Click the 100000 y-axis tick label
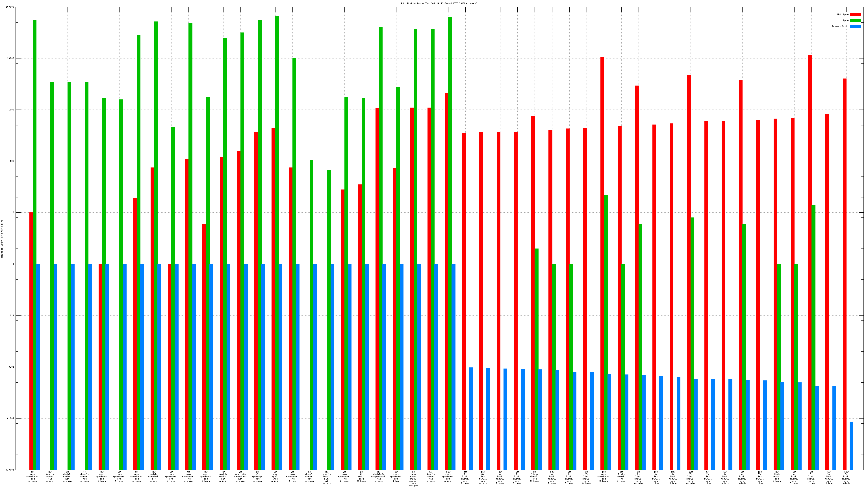 10,7
